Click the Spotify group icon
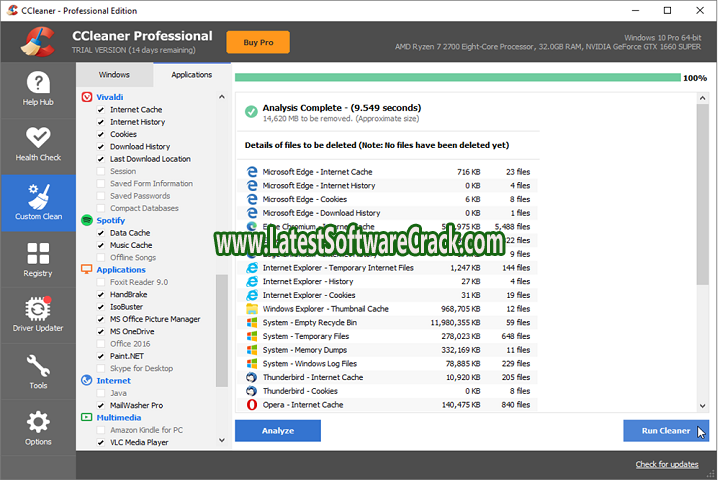The width and height of the screenshot is (720, 480). 87,220
